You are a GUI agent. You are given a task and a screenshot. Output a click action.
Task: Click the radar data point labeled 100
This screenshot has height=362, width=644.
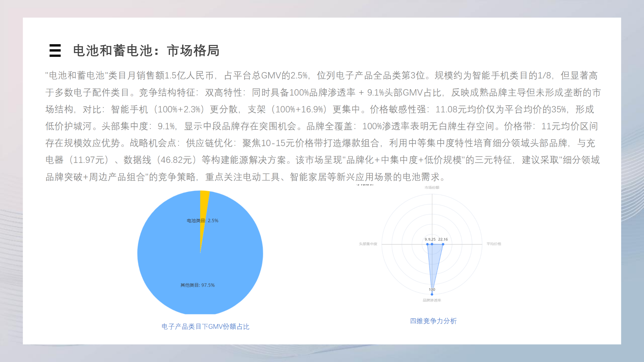point(432,294)
